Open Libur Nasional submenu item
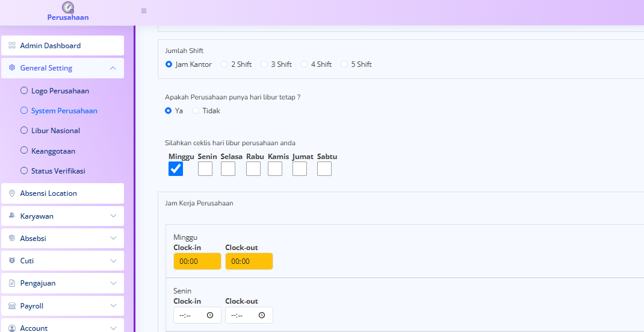The width and height of the screenshot is (644, 332). [x=55, y=131]
